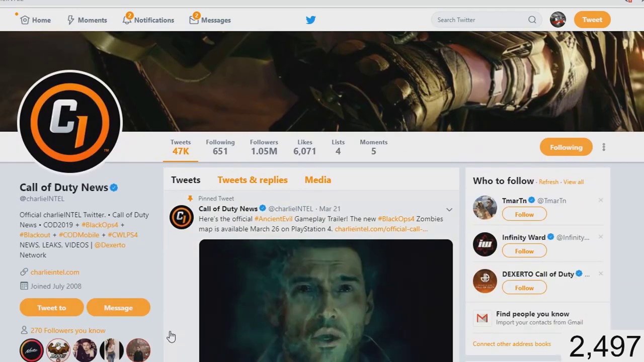This screenshot has width=644, height=362.
Task: View the Following 651 list
Action: (220, 147)
